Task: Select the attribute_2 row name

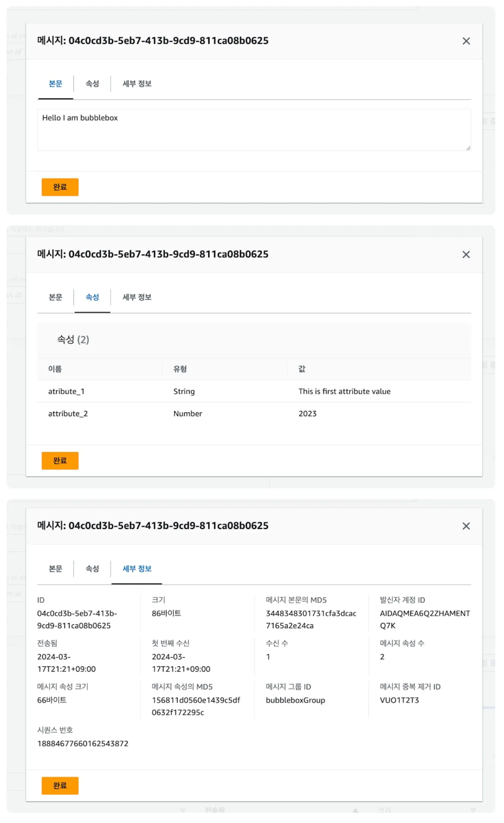Action: 68,414
